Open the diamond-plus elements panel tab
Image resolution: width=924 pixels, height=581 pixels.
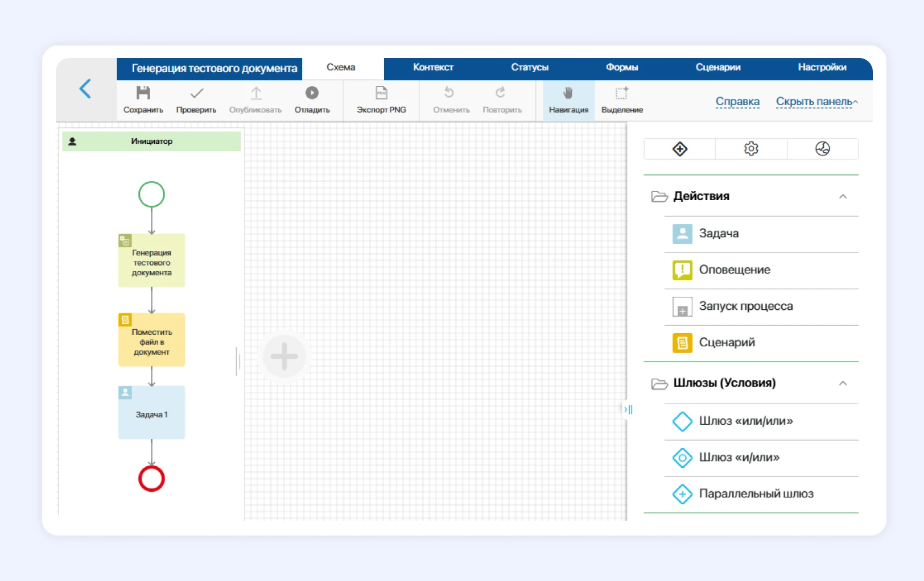pyautogui.click(x=680, y=149)
